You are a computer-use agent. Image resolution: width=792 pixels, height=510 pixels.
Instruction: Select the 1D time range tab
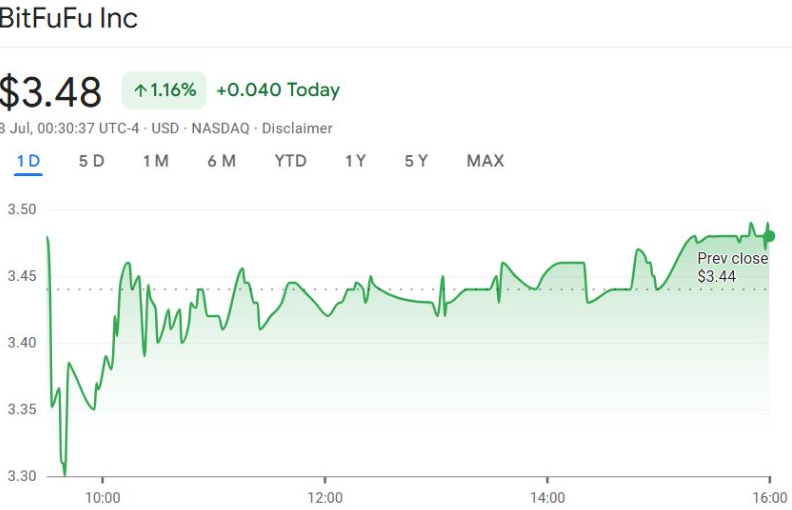coord(28,161)
